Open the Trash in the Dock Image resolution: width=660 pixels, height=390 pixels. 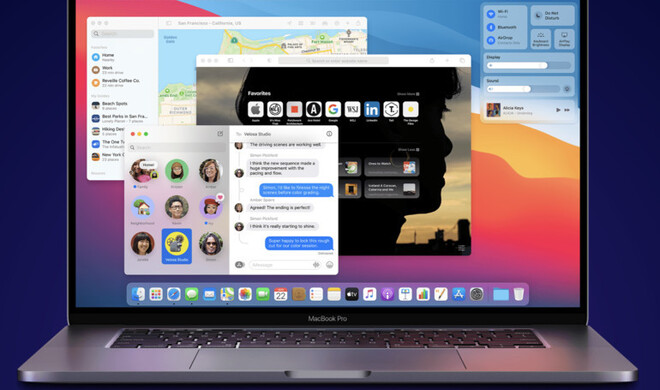pos(519,294)
